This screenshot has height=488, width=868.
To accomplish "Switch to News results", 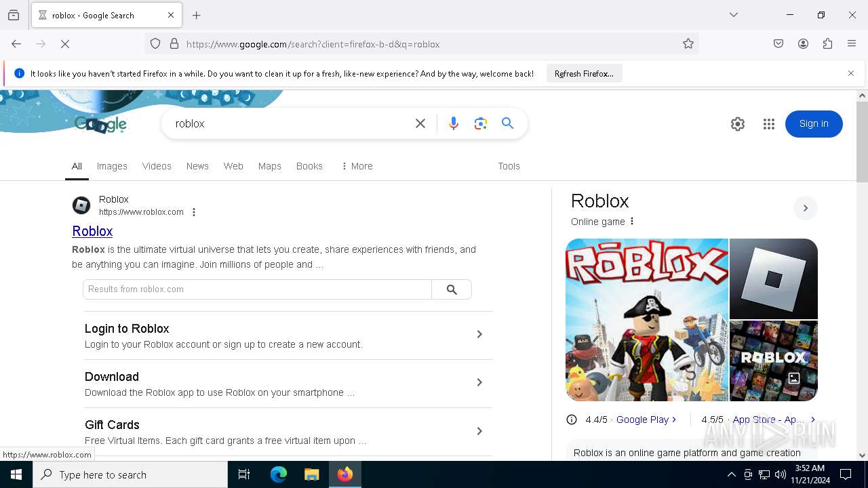I will (197, 166).
